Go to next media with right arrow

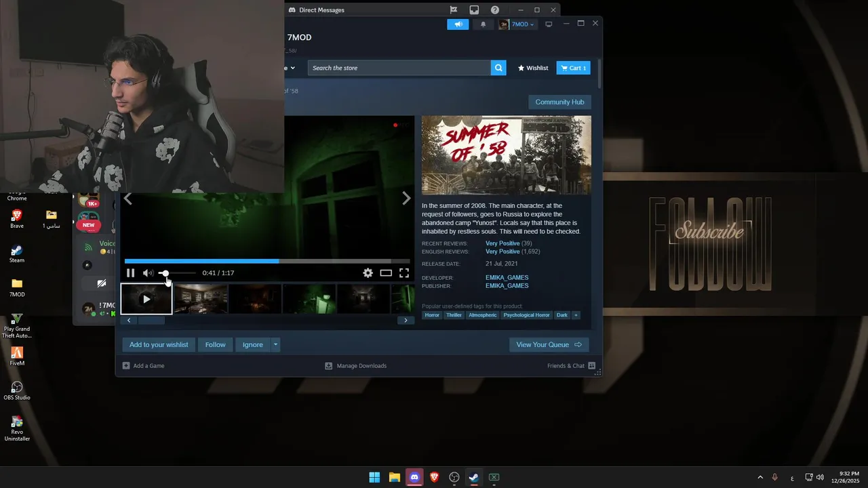406,198
